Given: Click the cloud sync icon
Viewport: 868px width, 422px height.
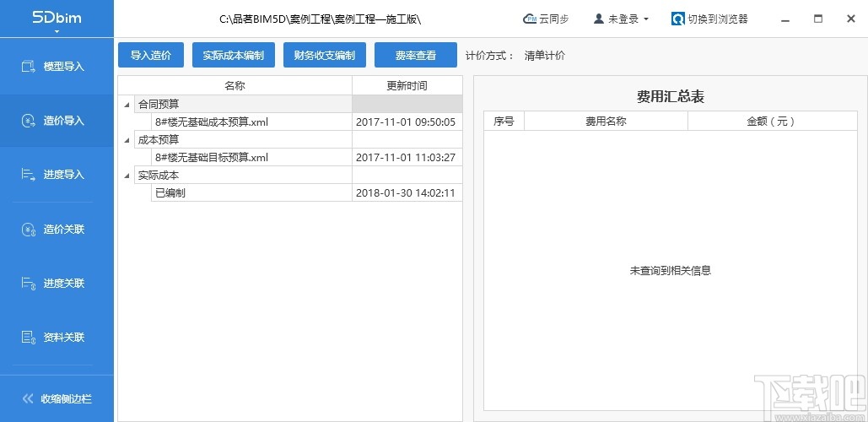Looking at the screenshot, I should coord(530,19).
